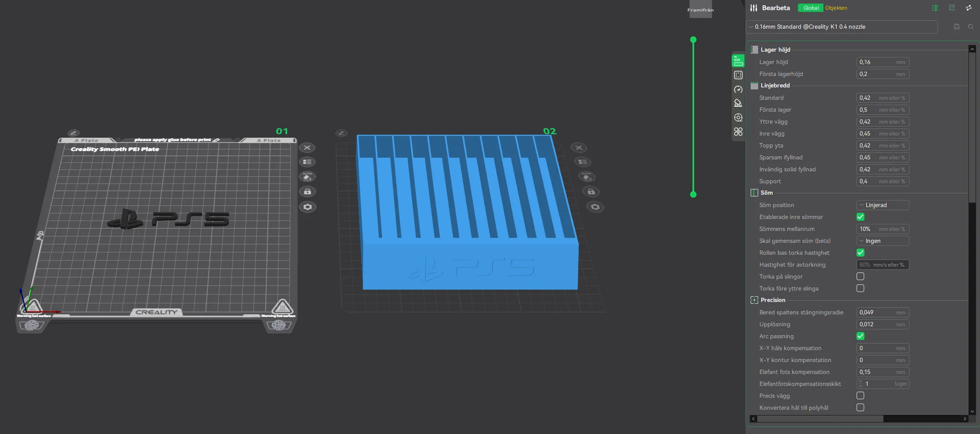Screen dimensions: 980x434
Task: Click the top handle of the green layer slider
Action: tap(693, 40)
